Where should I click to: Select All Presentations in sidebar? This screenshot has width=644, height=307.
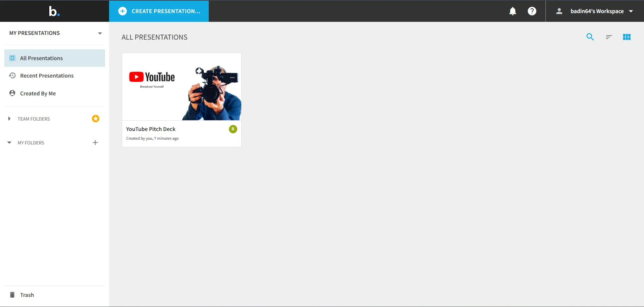pyautogui.click(x=55, y=58)
